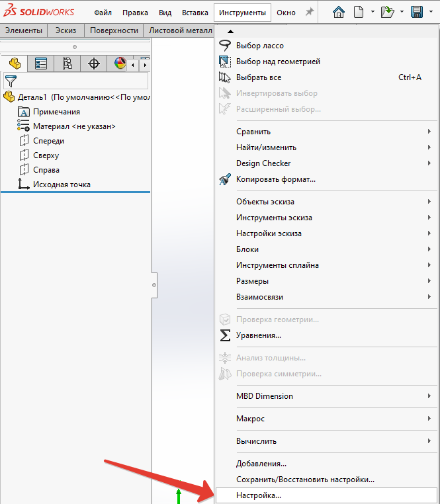440x504 pixels.
Task: Click the top split handle of manager pane
Action: point(75,47)
